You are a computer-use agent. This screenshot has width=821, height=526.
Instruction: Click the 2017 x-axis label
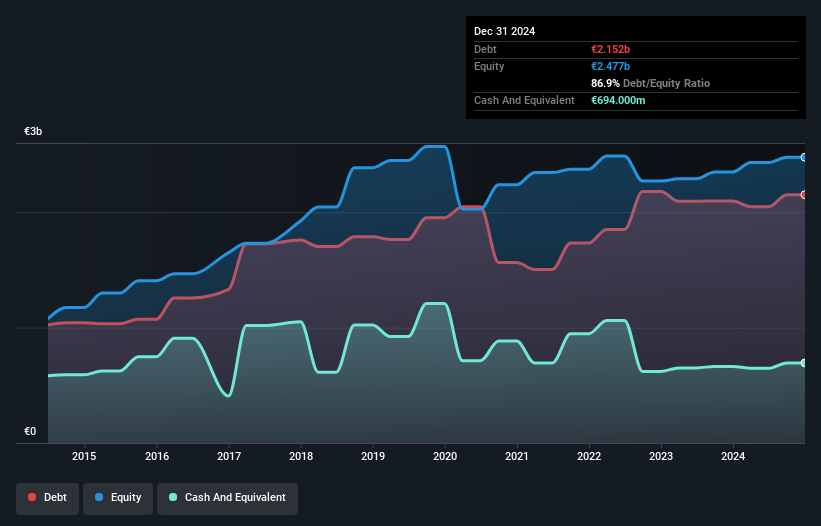(229, 456)
